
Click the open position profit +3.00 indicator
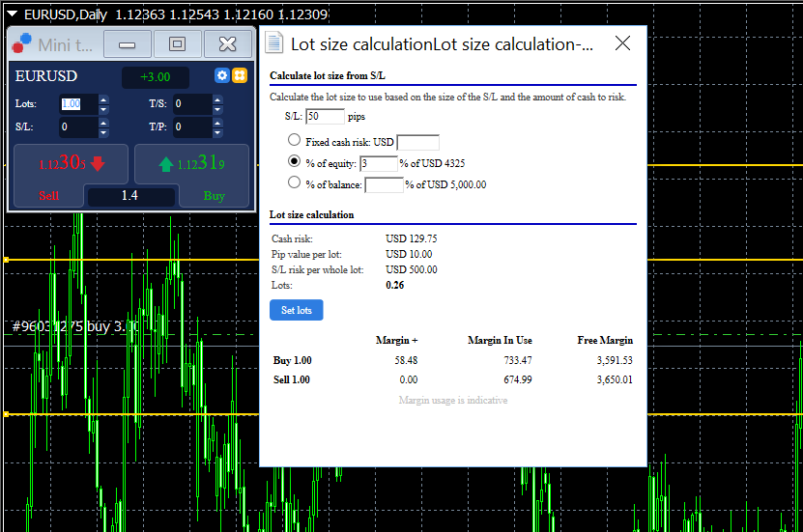point(155,77)
